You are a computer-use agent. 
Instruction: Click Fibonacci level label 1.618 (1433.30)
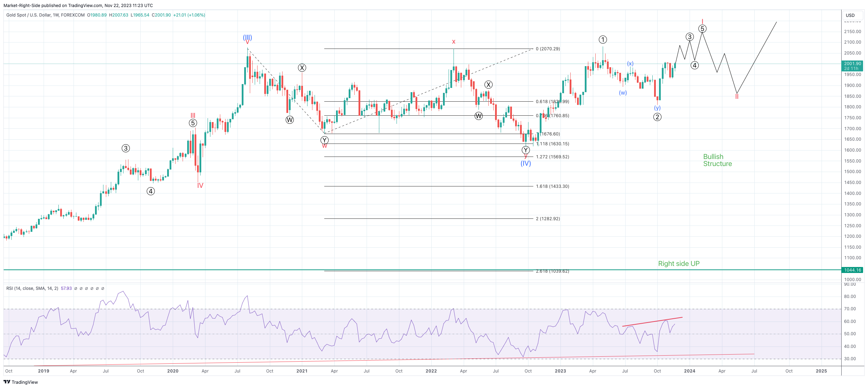(x=552, y=186)
